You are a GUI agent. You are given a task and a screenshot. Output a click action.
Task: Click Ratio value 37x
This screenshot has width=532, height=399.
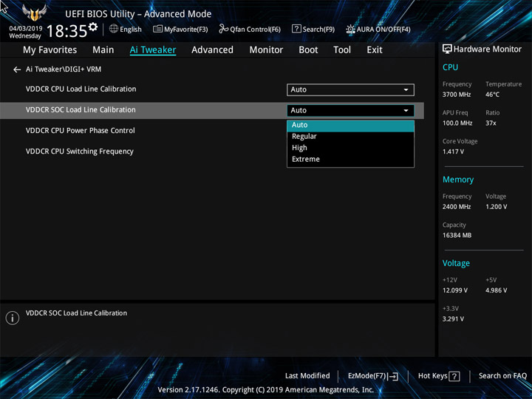(x=491, y=123)
